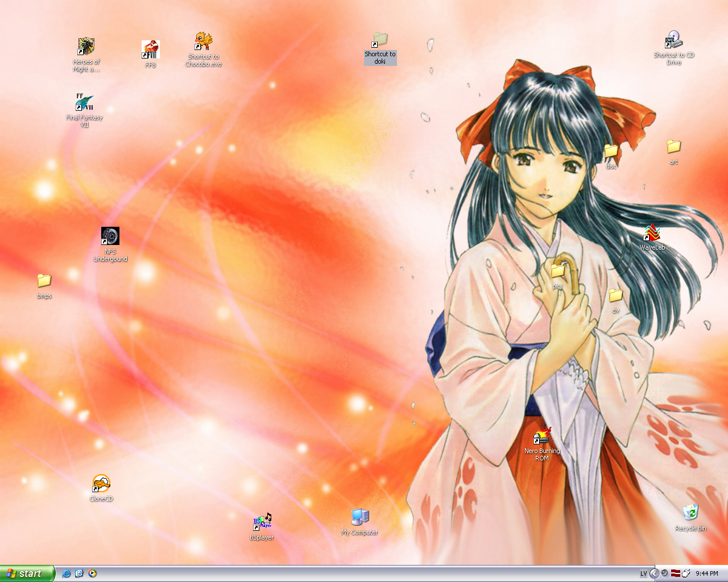Launch Windows Media Player from Quick Launch
The width and height of the screenshot is (728, 582).
tap(92, 573)
